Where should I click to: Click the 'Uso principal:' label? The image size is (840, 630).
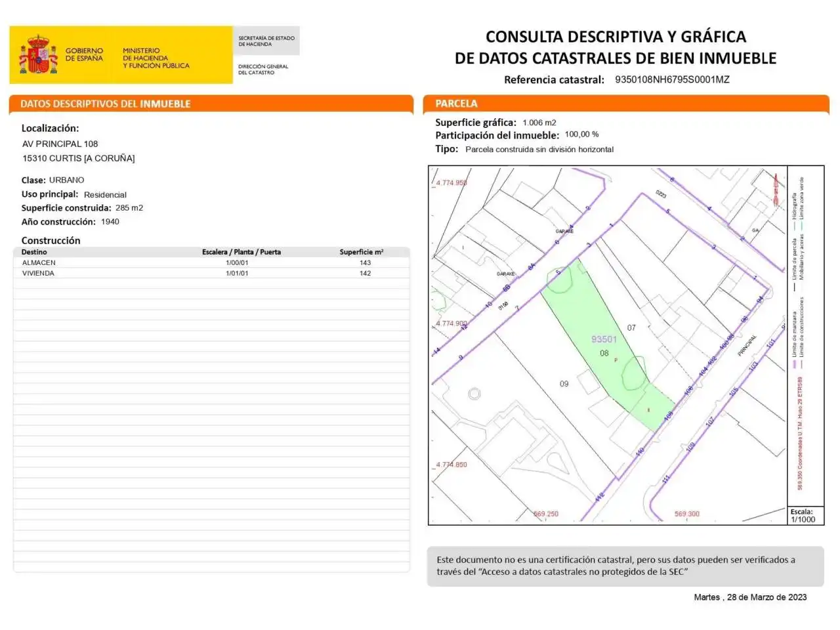tap(50, 194)
